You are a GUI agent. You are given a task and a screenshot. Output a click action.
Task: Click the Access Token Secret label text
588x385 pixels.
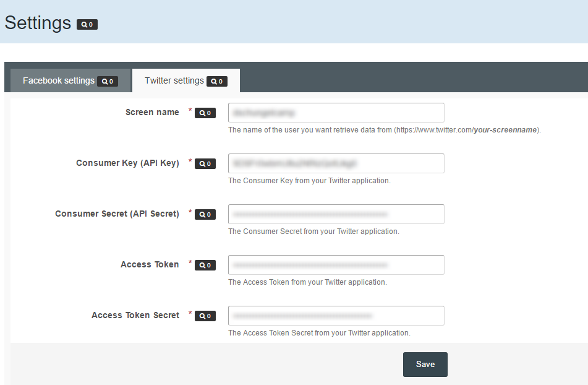click(135, 315)
